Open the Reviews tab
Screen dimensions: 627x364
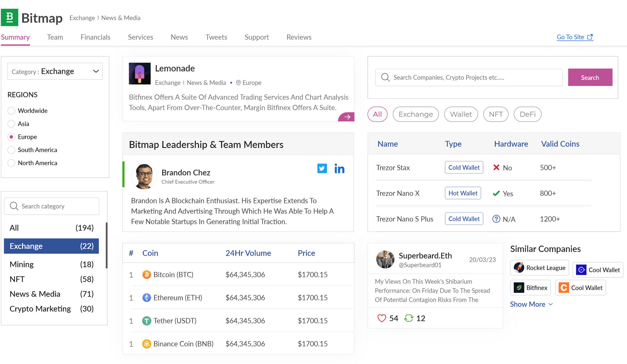coord(299,37)
